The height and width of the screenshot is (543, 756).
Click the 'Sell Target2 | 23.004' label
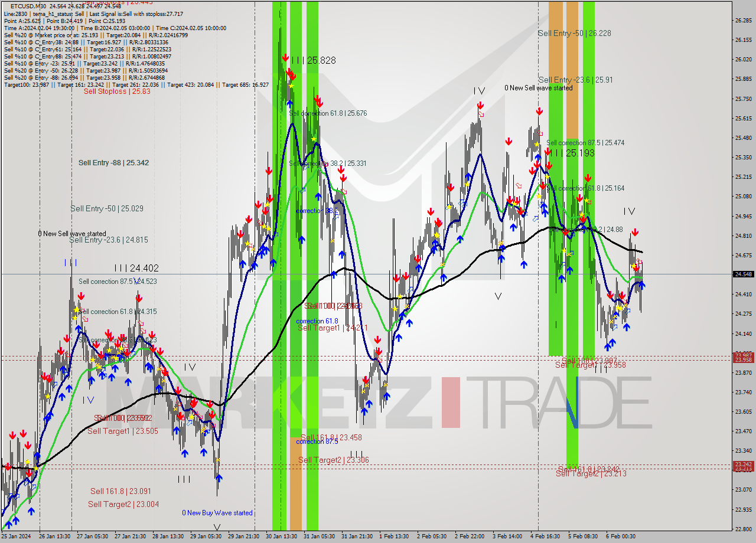(x=123, y=504)
